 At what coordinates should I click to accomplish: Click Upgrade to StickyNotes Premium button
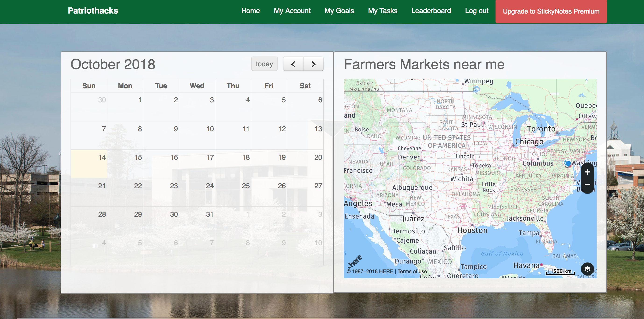click(x=551, y=11)
